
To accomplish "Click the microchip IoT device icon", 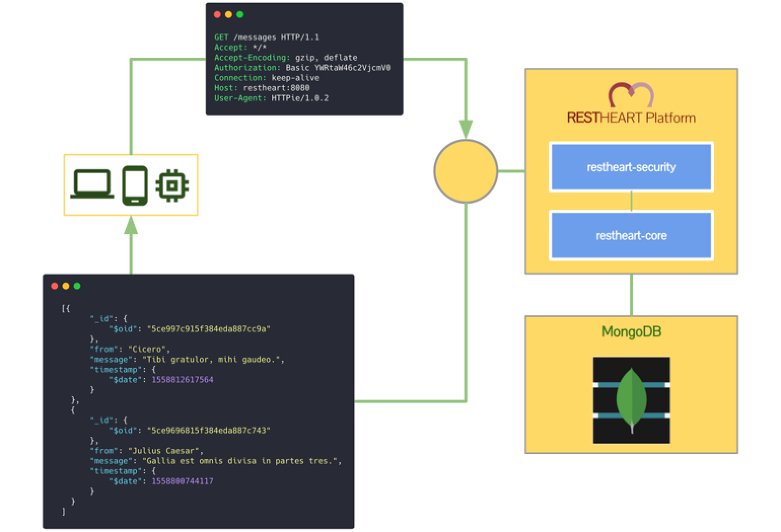I will 172,185.
